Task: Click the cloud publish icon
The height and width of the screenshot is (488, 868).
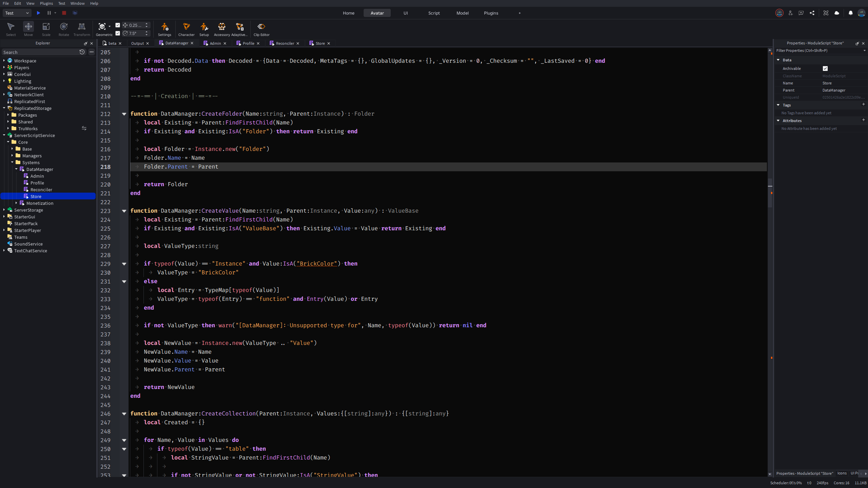Action: pyautogui.click(x=837, y=13)
